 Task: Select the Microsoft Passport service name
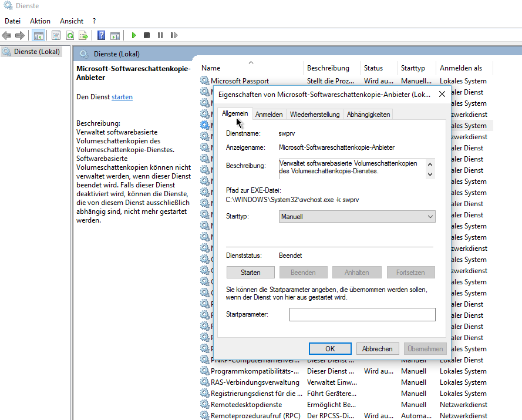(240, 81)
